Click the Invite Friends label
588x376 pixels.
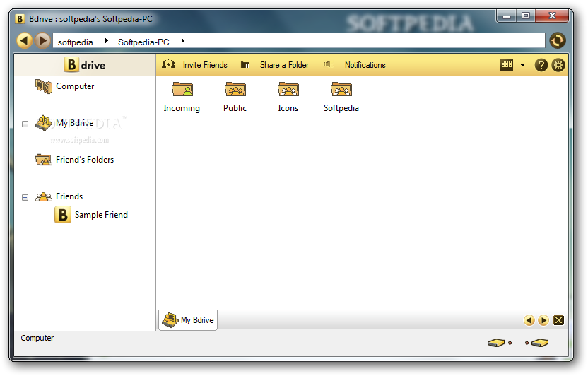(205, 65)
